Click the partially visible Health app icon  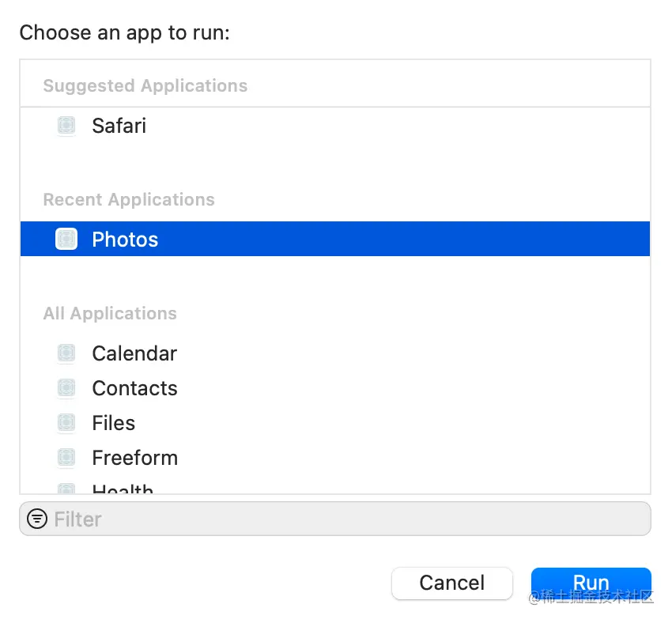[x=66, y=489]
